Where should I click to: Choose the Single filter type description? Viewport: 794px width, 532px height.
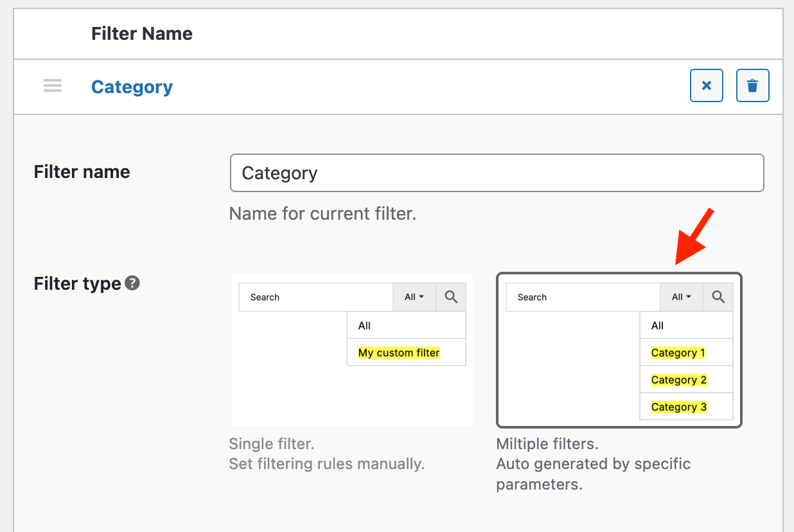[326, 454]
